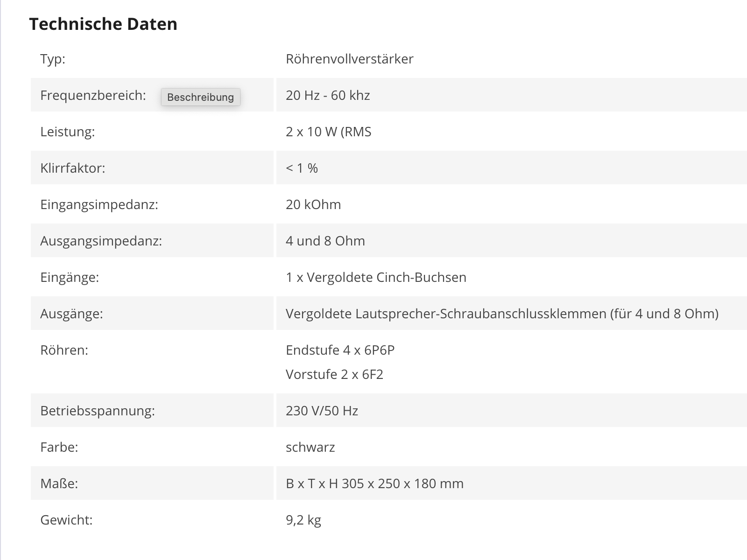This screenshot has height=560, width=747.
Task: Click the Beschreibung tooltip button
Action: click(201, 97)
